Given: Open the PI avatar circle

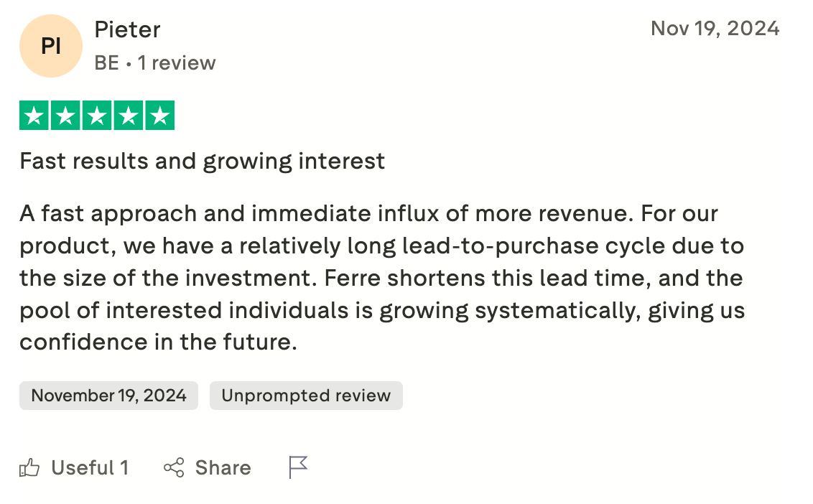Looking at the screenshot, I should [51, 46].
